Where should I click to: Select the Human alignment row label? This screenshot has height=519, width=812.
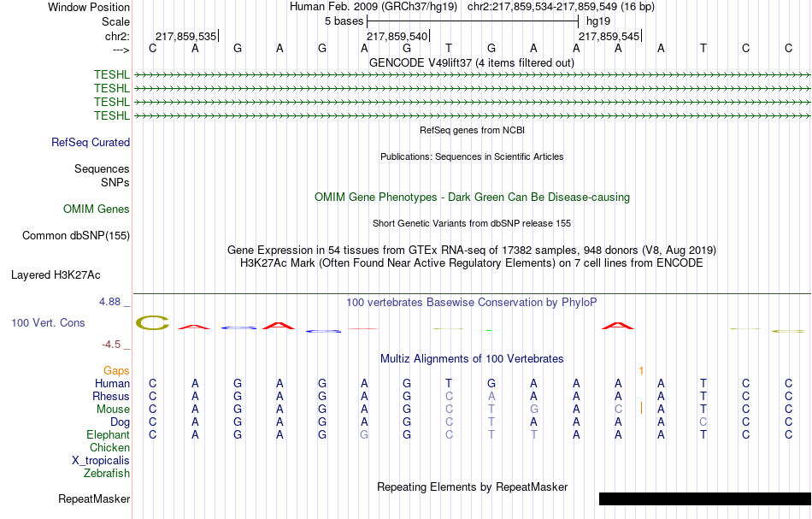[112, 383]
